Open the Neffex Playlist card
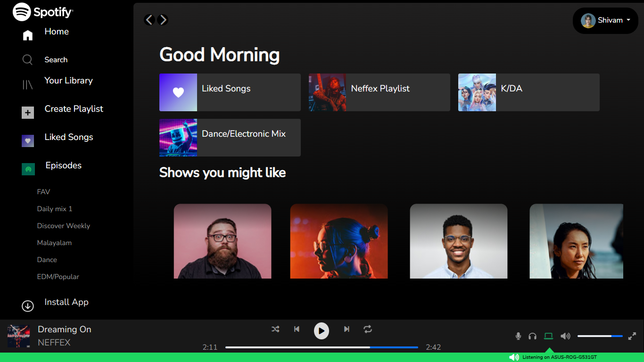Viewport: 644px width, 362px height. tap(380, 92)
